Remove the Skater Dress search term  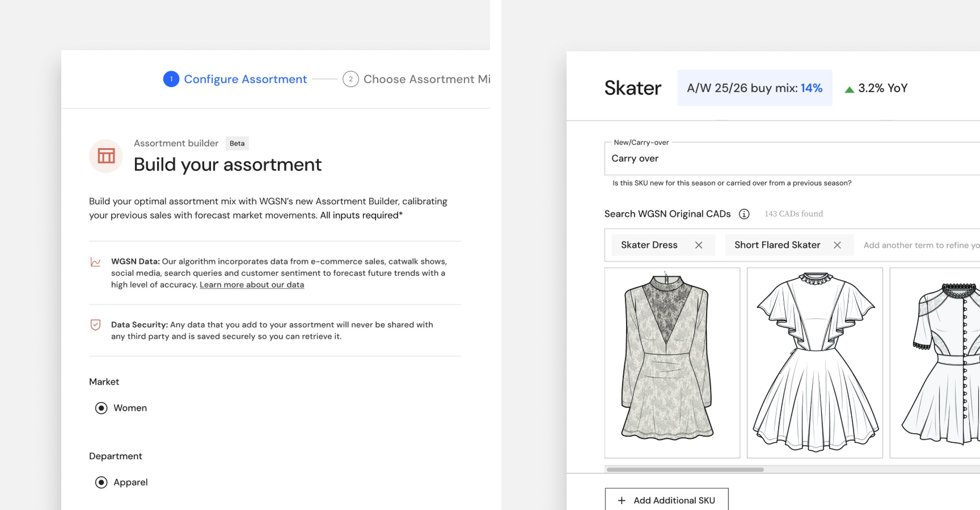pyautogui.click(x=699, y=245)
